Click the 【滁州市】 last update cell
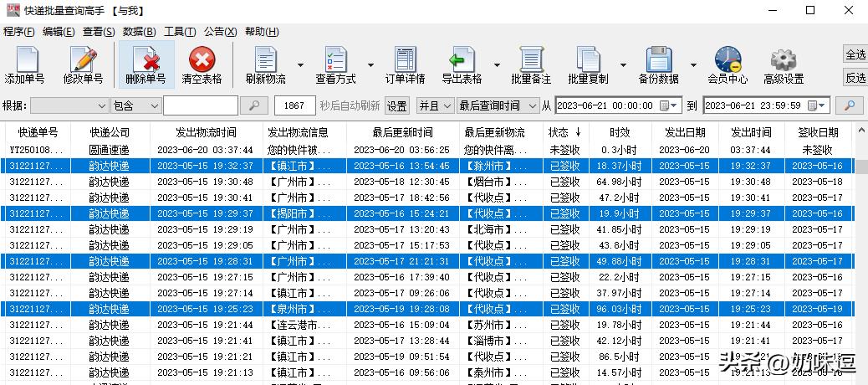868x385 pixels. click(501, 166)
